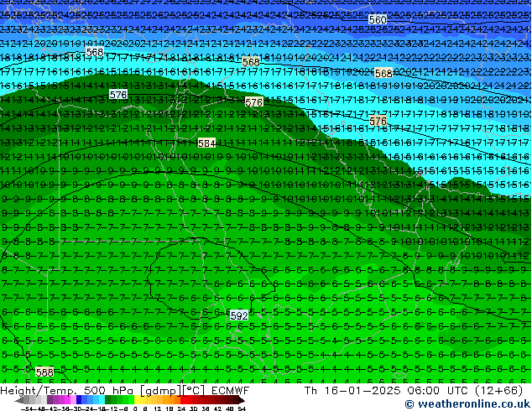Select the 06:00 UTC time label
Viewport: 532px width, 411px height.
click(422, 391)
